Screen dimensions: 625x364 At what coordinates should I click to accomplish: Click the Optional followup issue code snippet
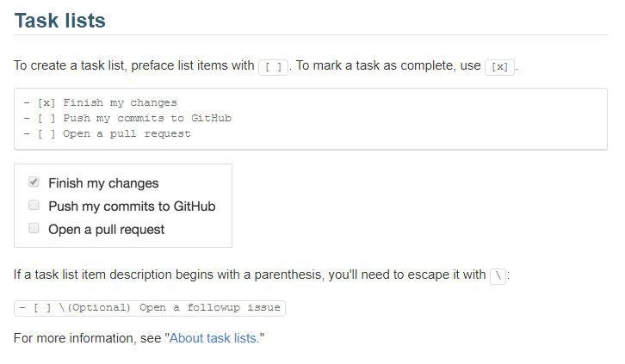pyautogui.click(x=150, y=308)
